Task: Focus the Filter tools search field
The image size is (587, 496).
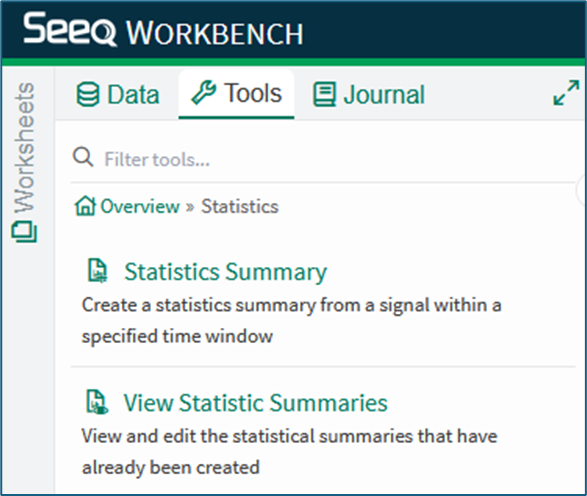Action: tap(324, 159)
